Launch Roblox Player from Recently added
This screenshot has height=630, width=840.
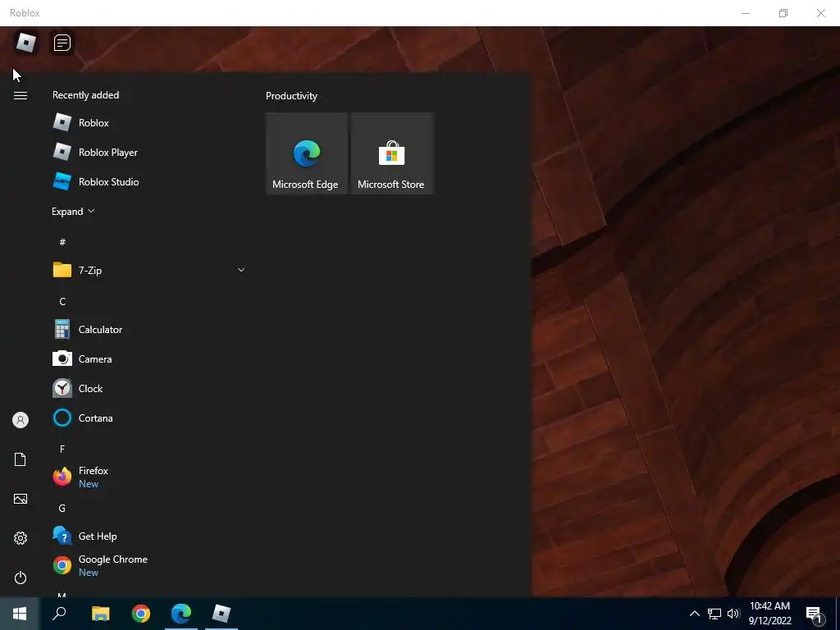point(149,152)
